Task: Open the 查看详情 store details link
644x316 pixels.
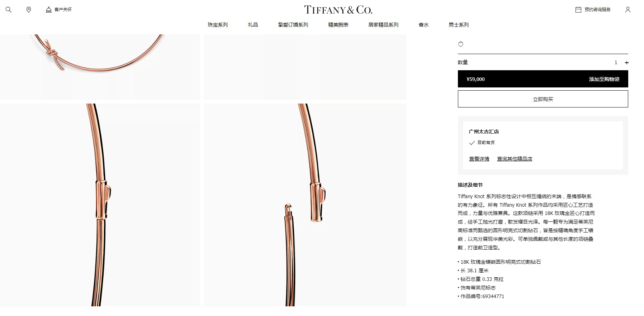Action: 479,159
